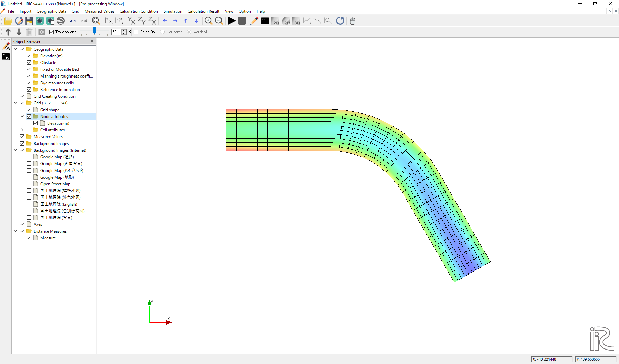Open the Simulation menu

pyautogui.click(x=173, y=11)
